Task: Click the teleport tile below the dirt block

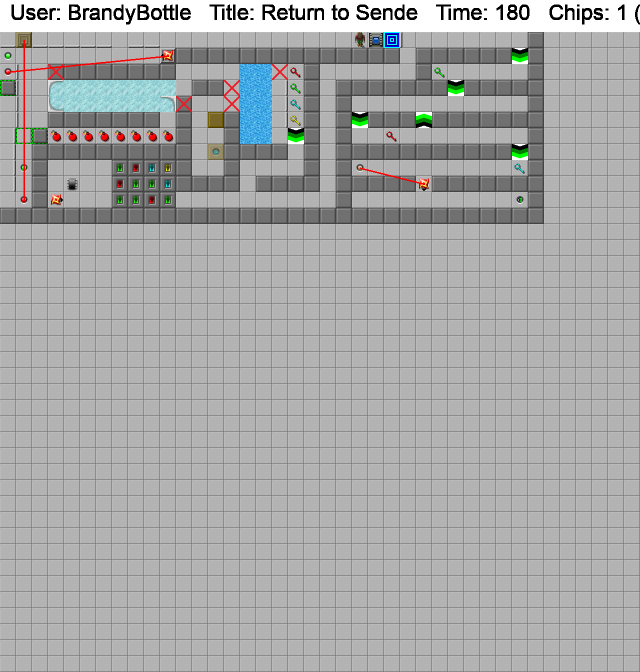Action: pyautogui.click(x=216, y=152)
